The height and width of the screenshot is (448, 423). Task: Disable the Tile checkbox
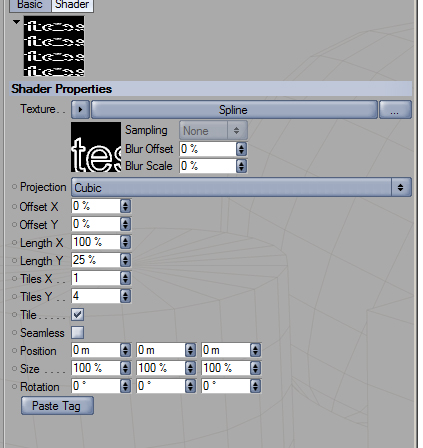[x=78, y=315]
